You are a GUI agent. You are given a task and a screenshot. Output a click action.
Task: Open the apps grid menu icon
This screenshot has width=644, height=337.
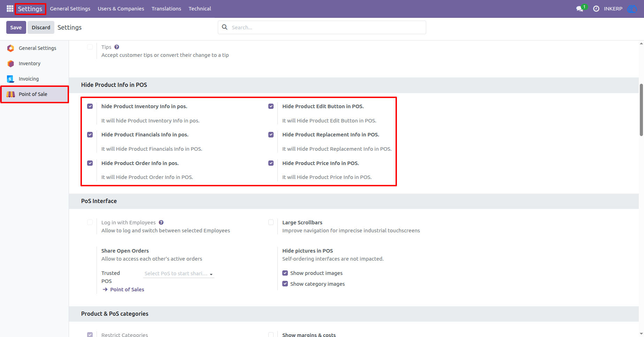point(10,9)
